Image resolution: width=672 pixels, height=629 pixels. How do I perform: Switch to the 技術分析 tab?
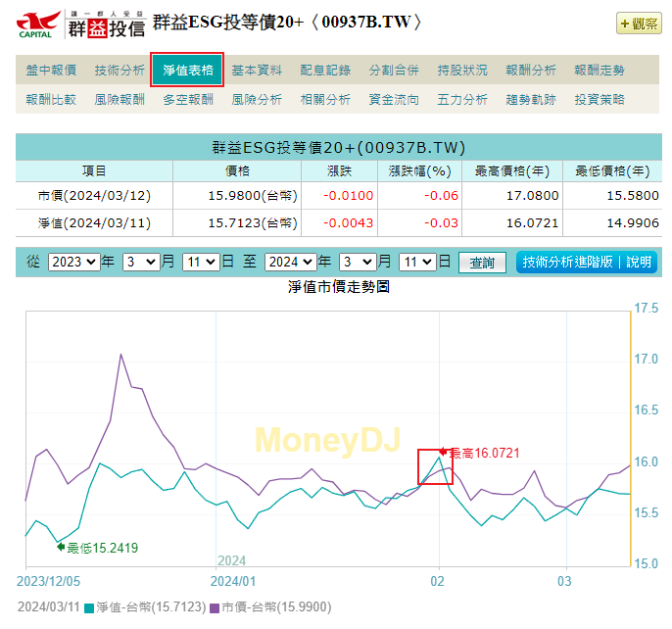point(120,71)
